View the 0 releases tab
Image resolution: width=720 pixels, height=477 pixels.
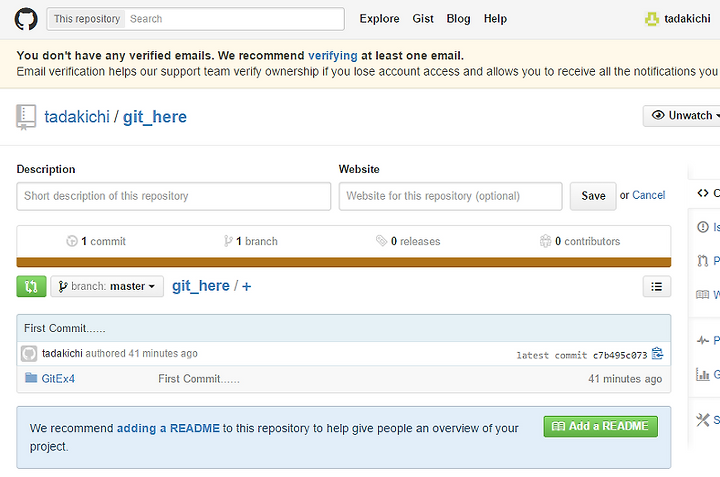click(x=408, y=241)
